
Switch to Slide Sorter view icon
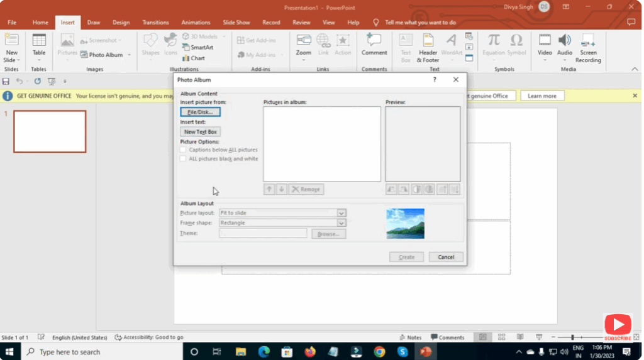pos(501,337)
